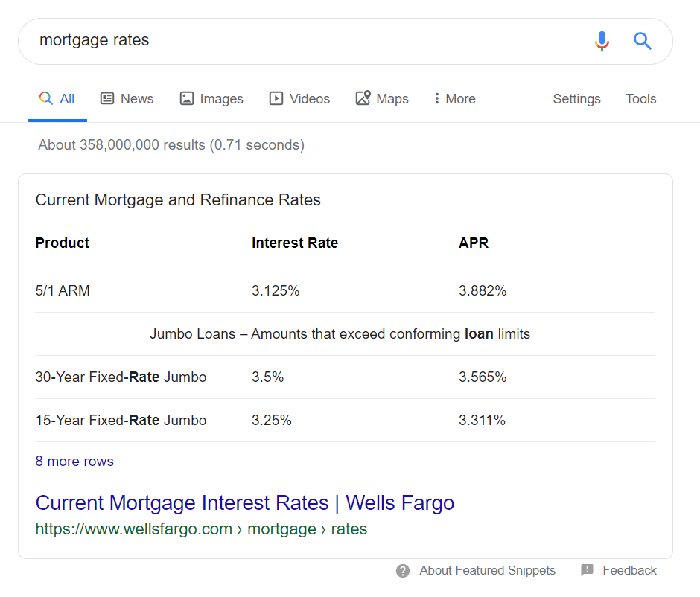Click the voice search microphone icon

coord(602,41)
